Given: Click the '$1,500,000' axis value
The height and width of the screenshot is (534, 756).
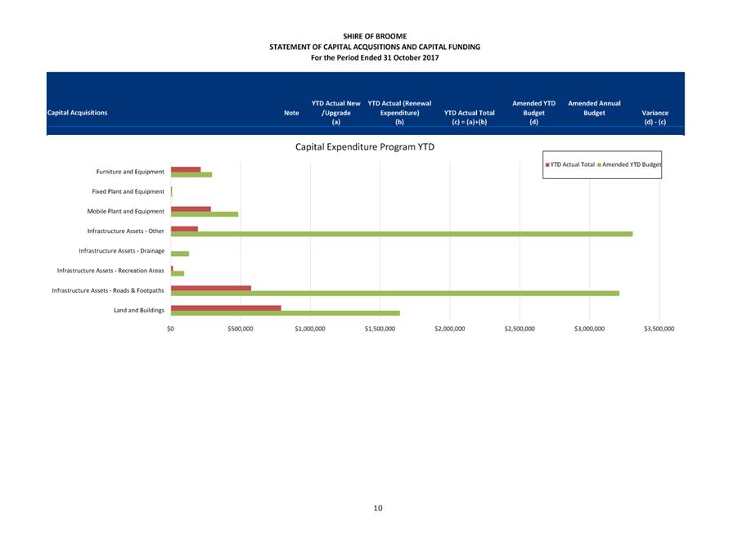Looking at the screenshot, I should (x=380, y=329).
